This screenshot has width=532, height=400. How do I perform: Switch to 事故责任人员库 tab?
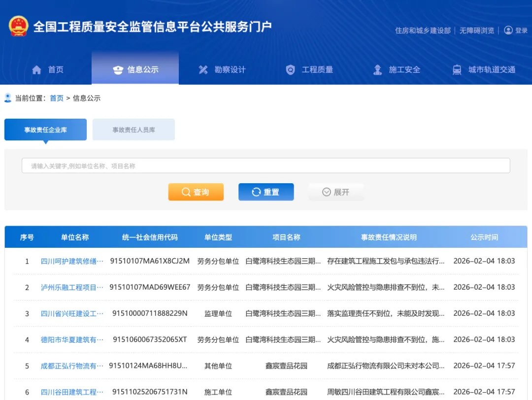point(133,130)
